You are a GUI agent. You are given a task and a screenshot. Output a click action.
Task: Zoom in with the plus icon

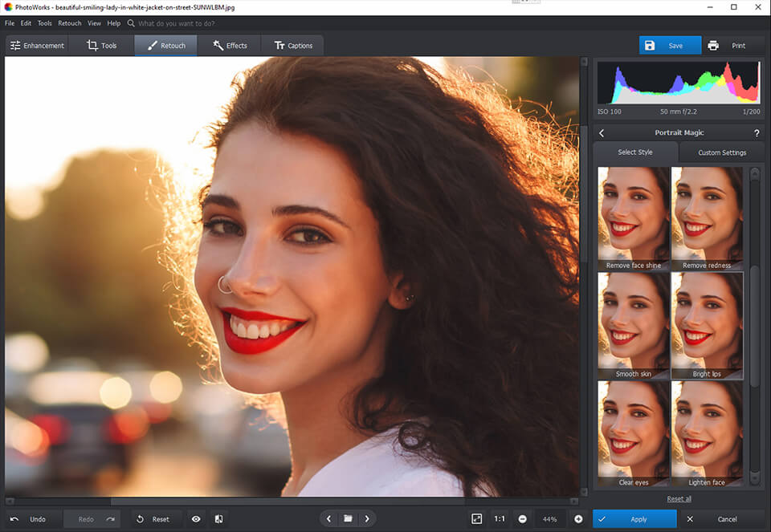pyautogui.click(x=578, y=519)
